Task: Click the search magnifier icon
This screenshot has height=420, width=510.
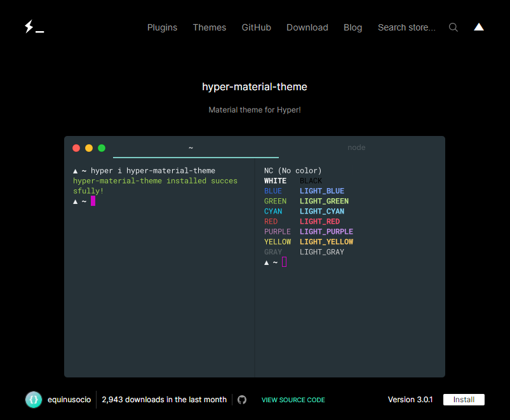Action: click(x=453, y=27)
